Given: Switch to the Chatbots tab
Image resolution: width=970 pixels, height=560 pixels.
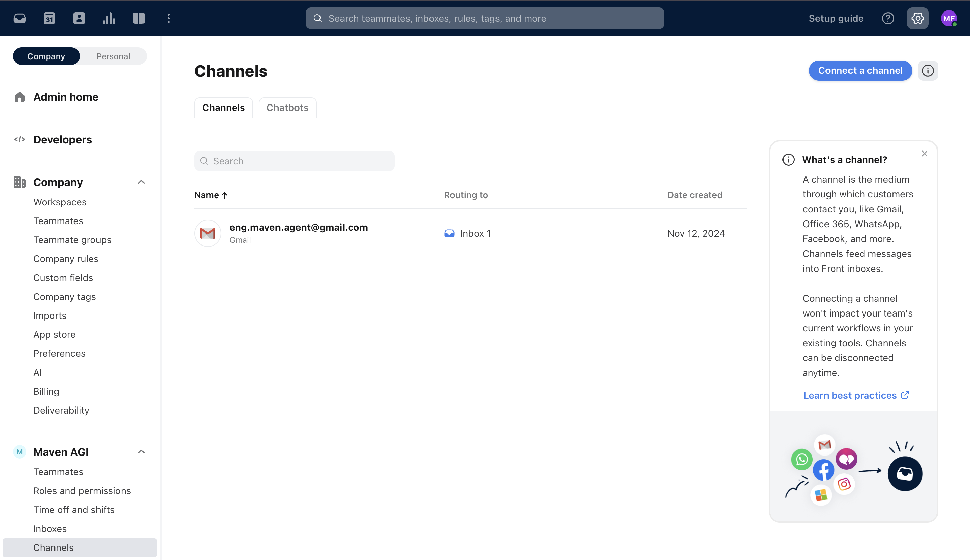Looking at the screenshot, I should (x=287, y=108).
